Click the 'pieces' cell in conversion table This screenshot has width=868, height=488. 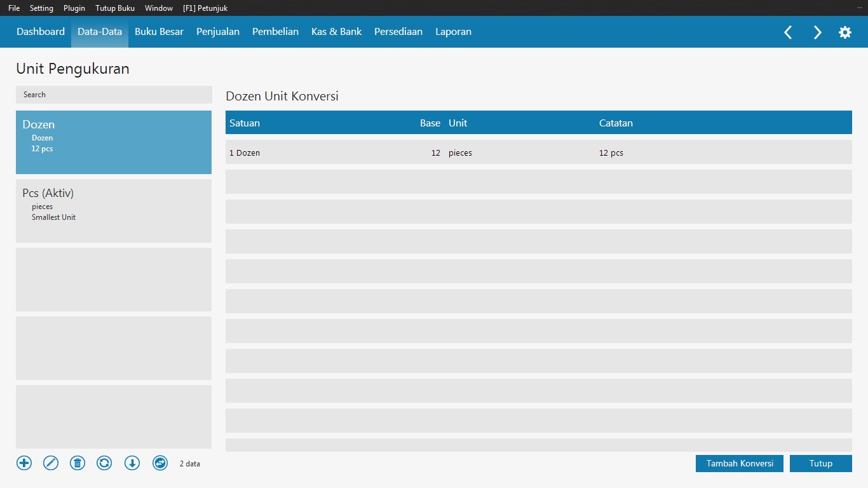(x=460, y=153)
